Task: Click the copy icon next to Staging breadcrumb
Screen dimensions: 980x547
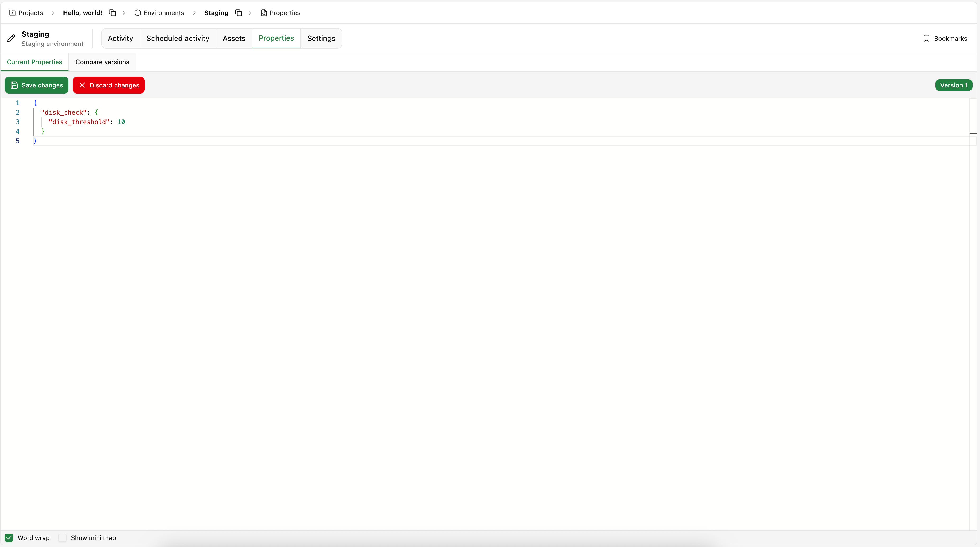Action: (x=239, y=13)
